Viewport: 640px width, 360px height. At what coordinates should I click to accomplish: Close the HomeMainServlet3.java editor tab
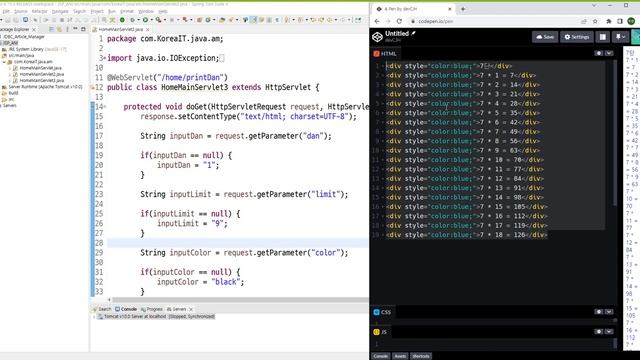tap(147, 29)
